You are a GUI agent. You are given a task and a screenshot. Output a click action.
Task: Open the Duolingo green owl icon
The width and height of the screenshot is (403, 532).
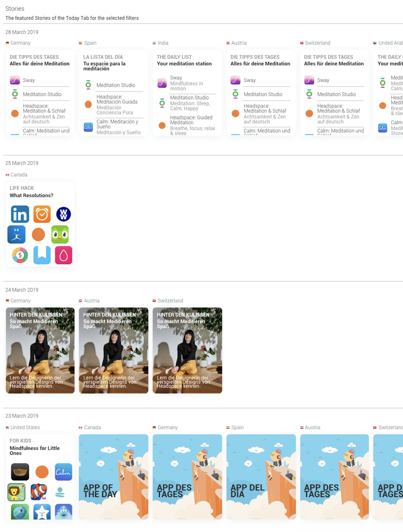coord(60,235)
